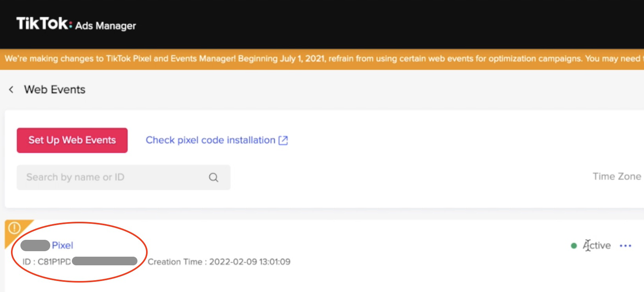Click the magnifying glass search icon
The height and width of the screenshot is (292, 644).
(214, 177)
